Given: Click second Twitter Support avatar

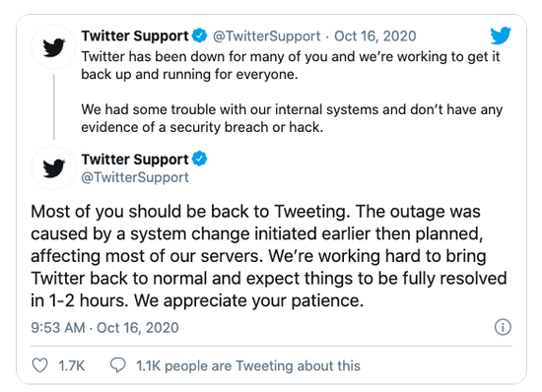Looking at the screenshot, I should coord(53,167).
